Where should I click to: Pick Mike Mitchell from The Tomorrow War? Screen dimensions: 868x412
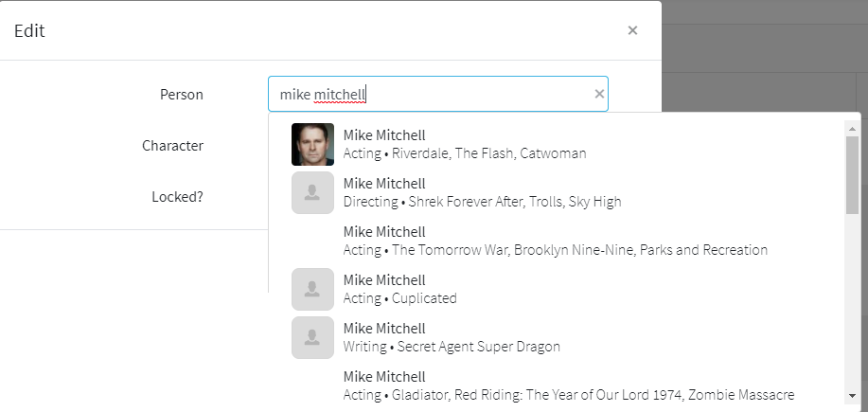point(554,241)
